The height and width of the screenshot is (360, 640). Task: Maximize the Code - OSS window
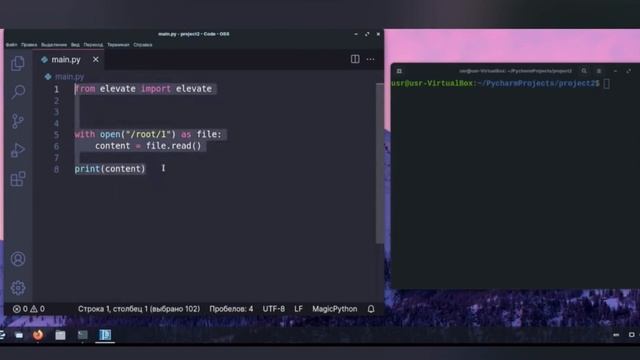tap(367, 34)
